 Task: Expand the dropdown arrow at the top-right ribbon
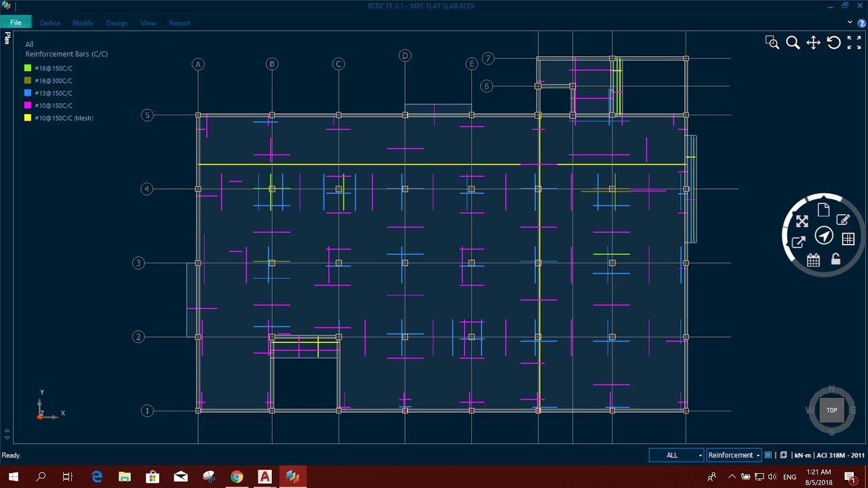(849, 22)
